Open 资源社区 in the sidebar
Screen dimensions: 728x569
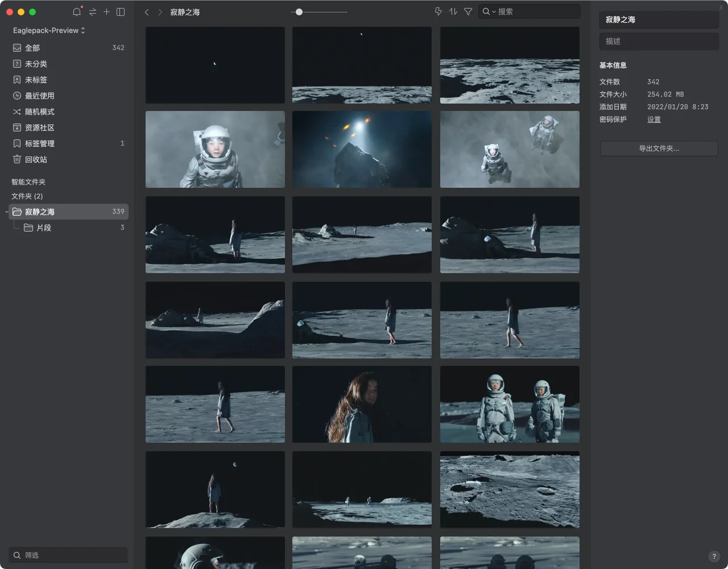coord(68,127)
